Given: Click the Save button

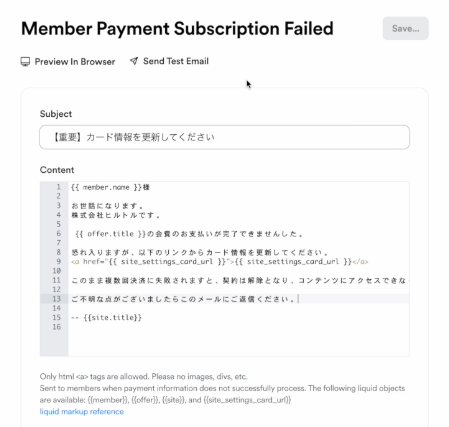Looking at the screenshot, I should click(405, 29).
